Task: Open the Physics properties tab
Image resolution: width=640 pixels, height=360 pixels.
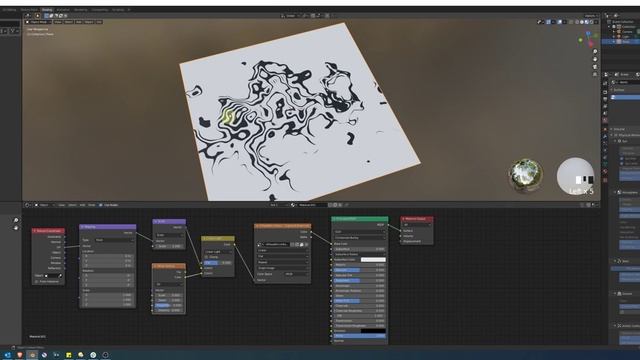Action: pyautogui.click(x=605, y=150)
